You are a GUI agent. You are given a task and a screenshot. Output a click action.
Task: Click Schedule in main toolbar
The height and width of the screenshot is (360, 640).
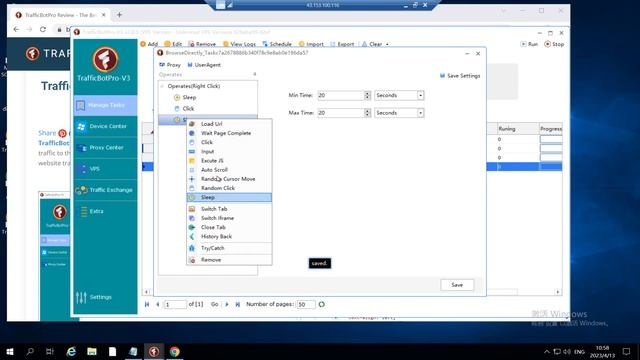[x=277, y=44]
